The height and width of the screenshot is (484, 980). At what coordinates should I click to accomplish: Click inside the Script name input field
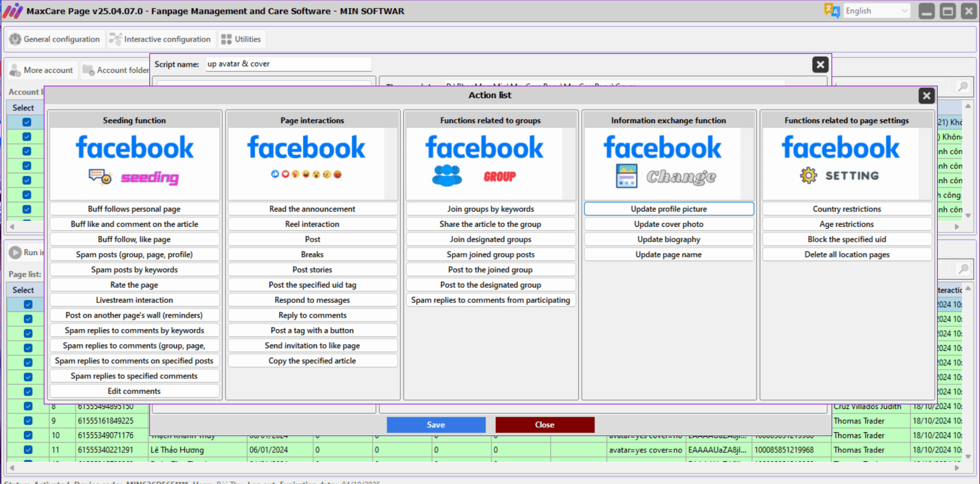(288, 64)
